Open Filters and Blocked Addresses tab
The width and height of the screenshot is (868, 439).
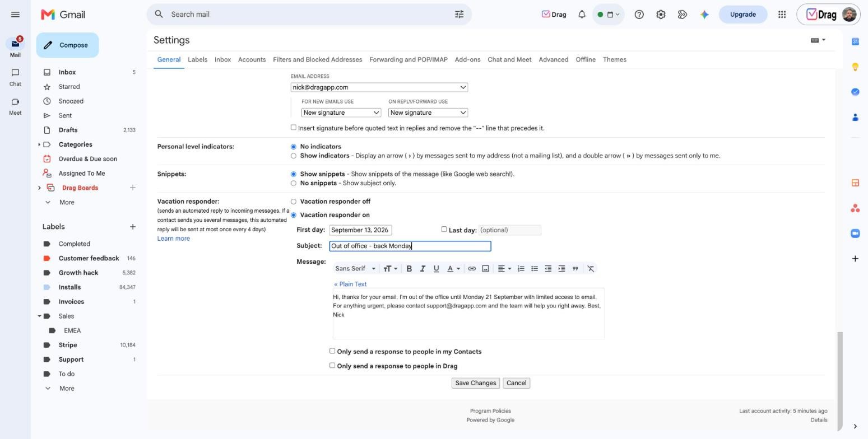(x=317, y=60)
